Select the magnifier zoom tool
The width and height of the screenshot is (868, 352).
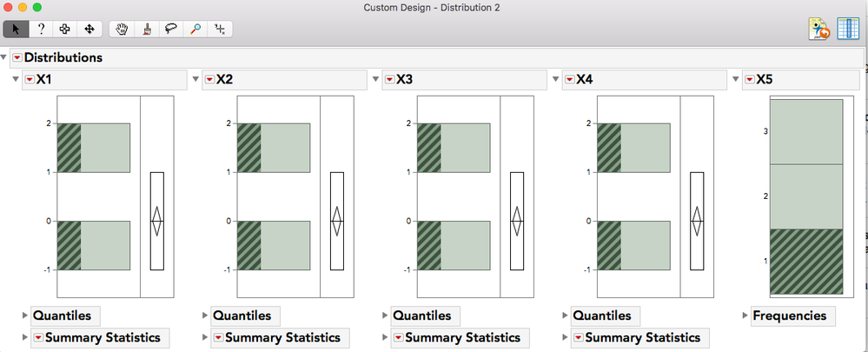(195, 29)
